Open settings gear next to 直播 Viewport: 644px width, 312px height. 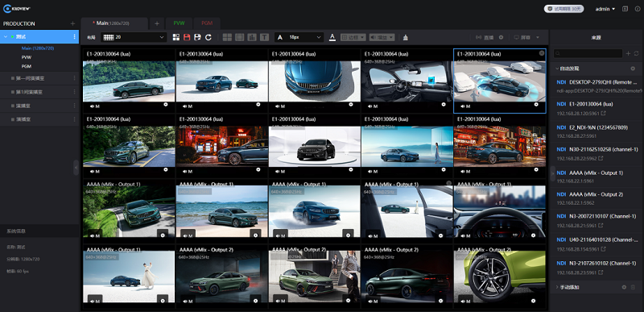pos(501,37)
